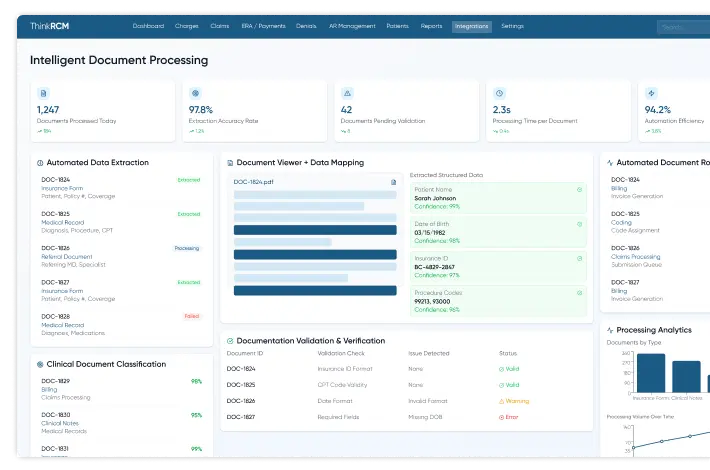Viewport: 710px width, 470px height.
Task: Select DOC-1826 Claims Processing routing row
Action: click(660, 256)
